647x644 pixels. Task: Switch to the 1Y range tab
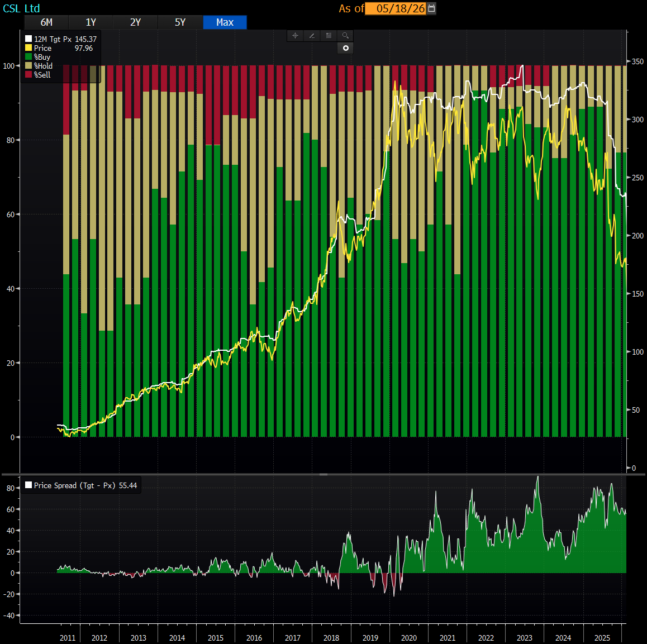[x=91, y=22]
